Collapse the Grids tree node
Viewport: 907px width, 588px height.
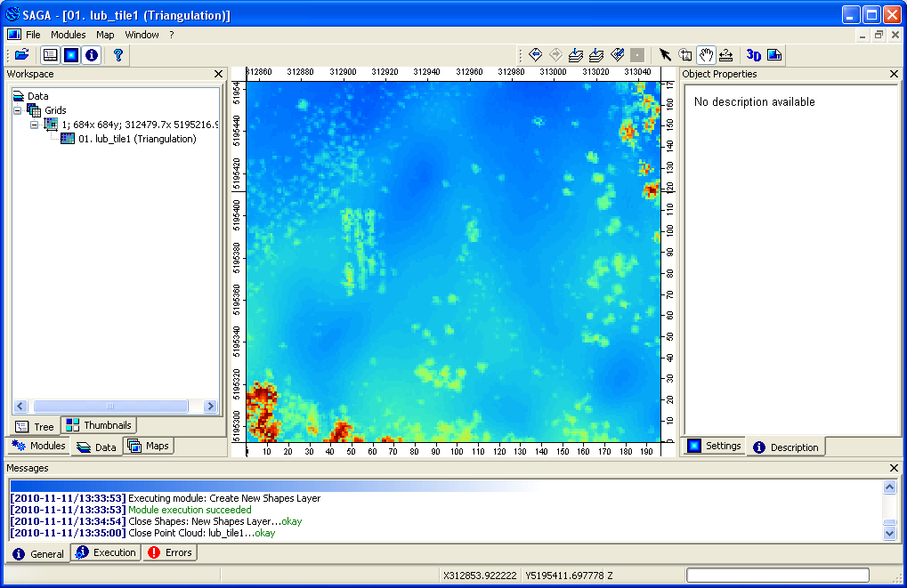(19, 109)
